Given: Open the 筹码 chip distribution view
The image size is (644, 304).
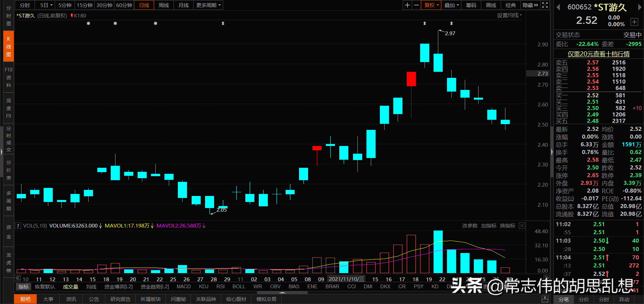Looking at the screenshot, I should (471, 5).
